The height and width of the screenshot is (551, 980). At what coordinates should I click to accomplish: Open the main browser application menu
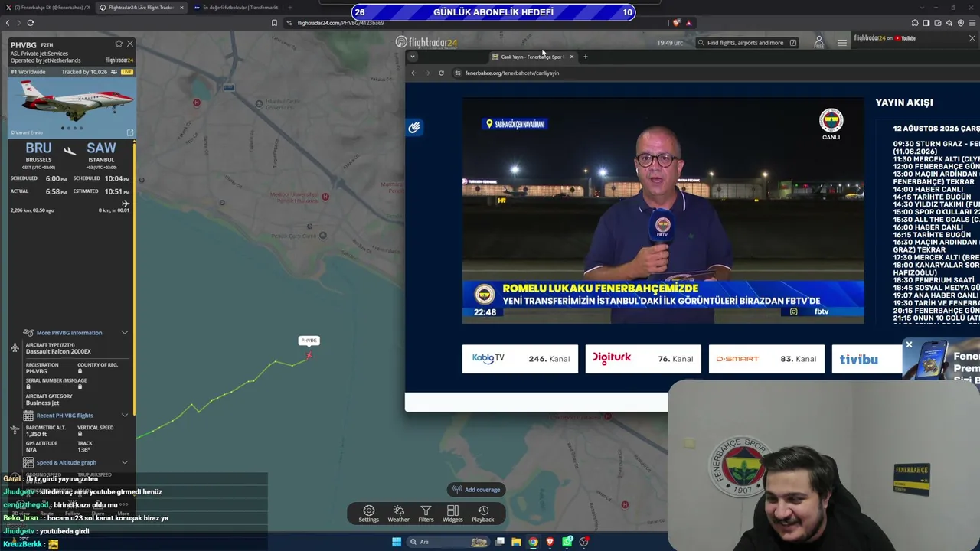[x=972, y=23]
